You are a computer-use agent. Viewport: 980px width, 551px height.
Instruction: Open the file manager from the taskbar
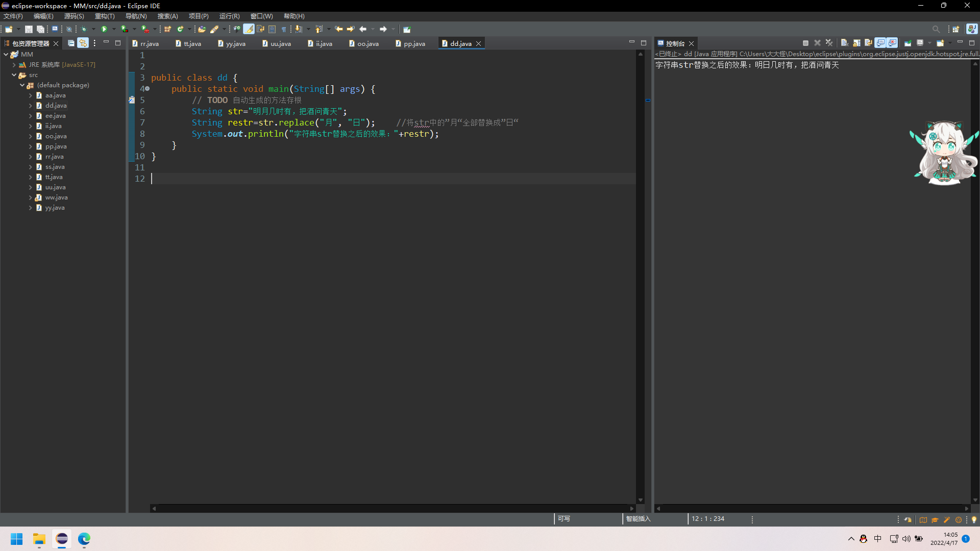point(39,540)
